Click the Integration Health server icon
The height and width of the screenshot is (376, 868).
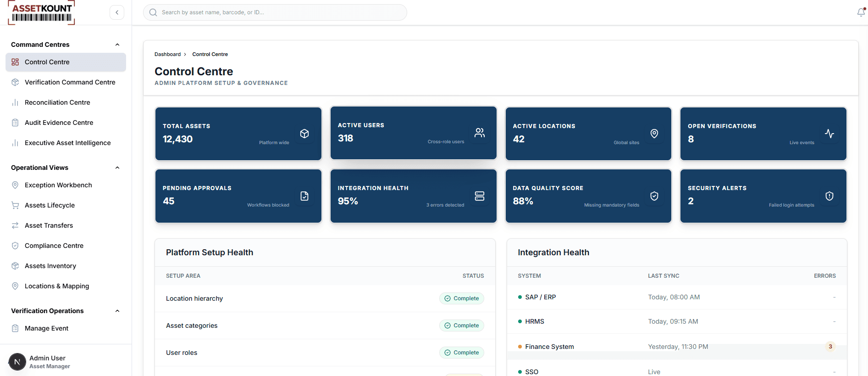480,196
